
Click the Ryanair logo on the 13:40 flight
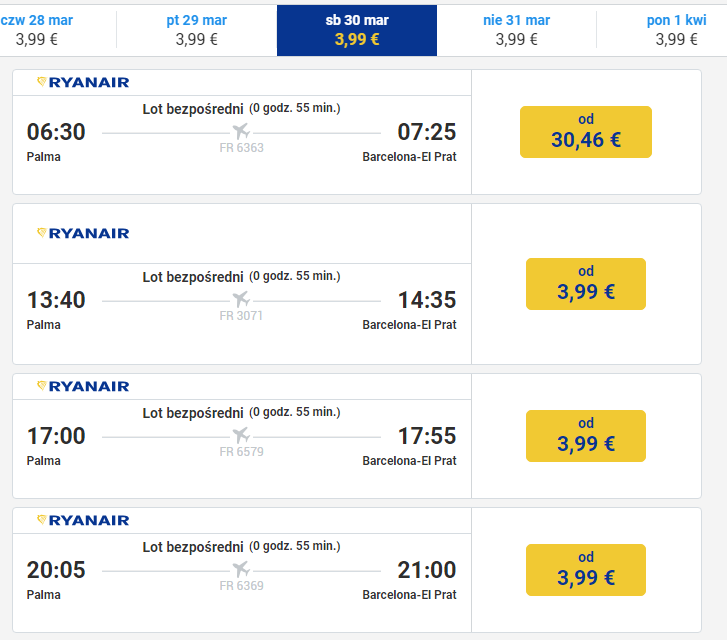[x=83, y=233]
